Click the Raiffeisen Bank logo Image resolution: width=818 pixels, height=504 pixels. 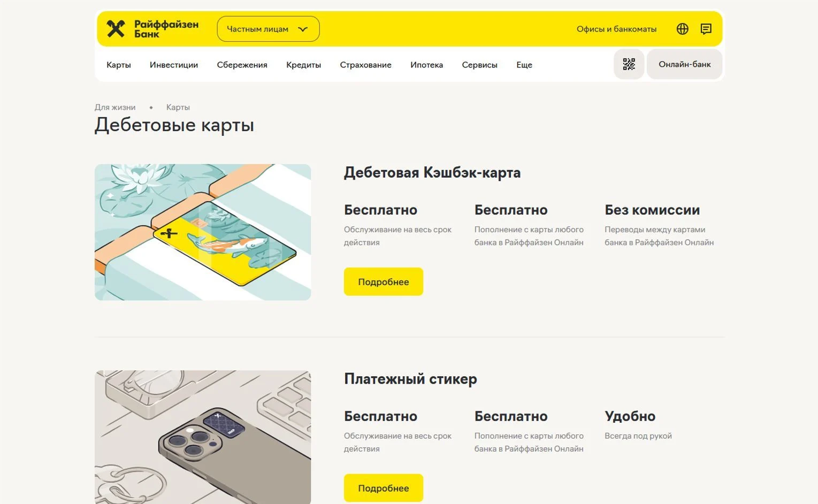click(x=152, y=29)
